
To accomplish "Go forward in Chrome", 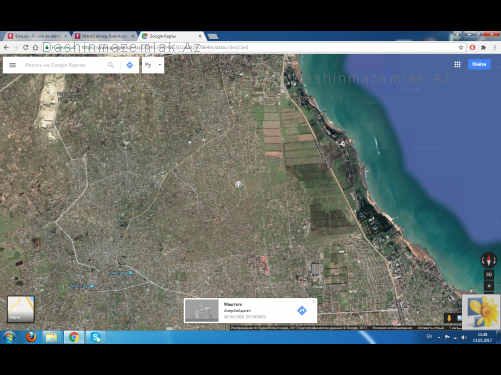I will (16, 47).
